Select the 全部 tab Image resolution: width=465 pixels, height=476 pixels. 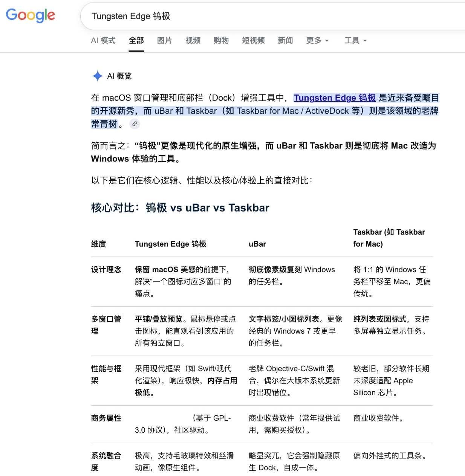tap(136, 40)
